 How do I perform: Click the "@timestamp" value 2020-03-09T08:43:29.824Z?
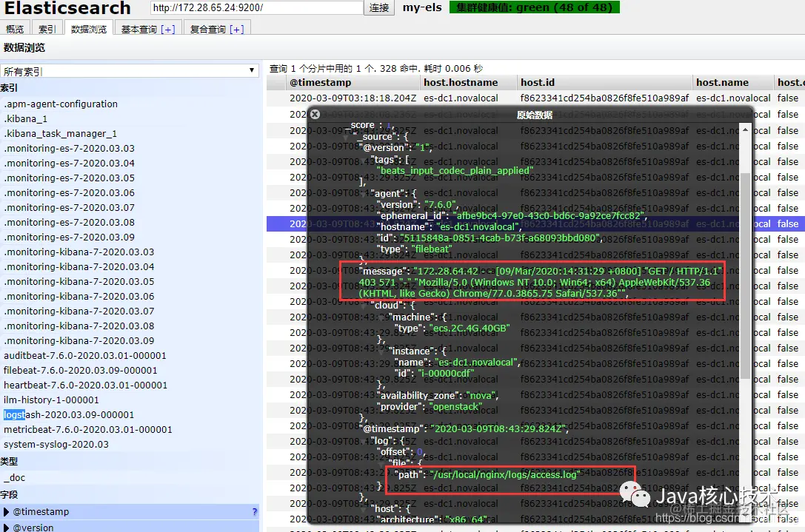point(498,429)
